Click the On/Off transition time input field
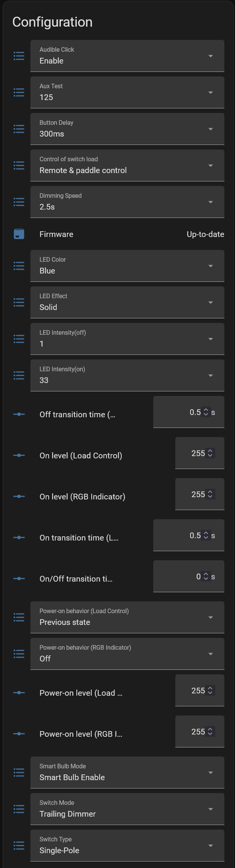The image size is (235, 868). coord(189,576)
